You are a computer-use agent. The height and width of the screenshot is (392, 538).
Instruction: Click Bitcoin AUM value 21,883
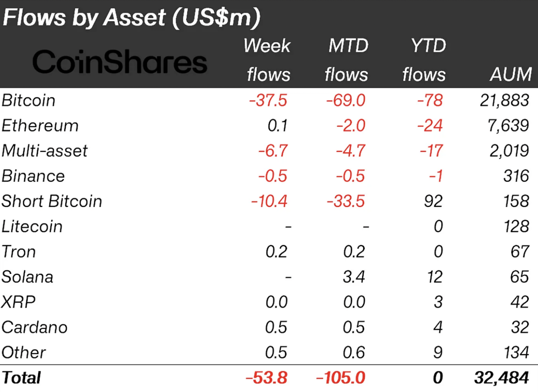click(x=504, y=100)
